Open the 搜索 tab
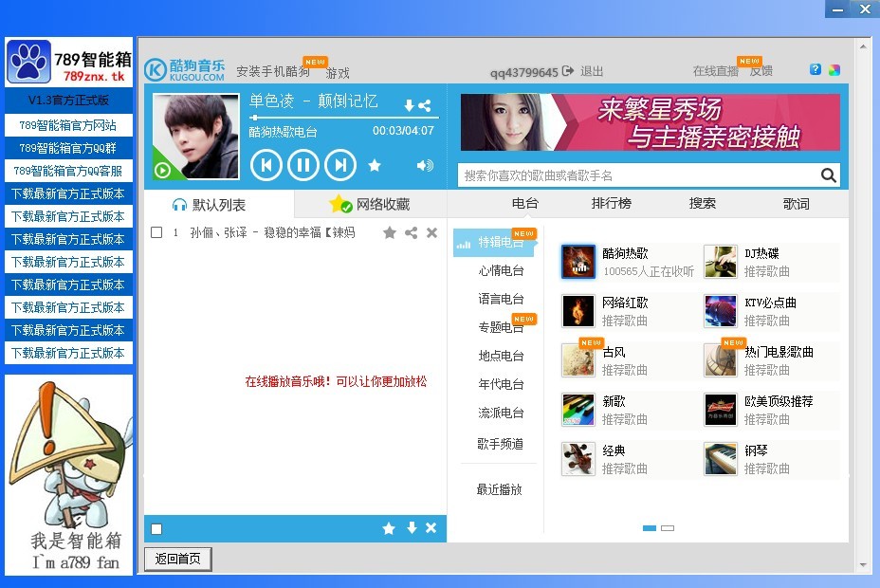 click(702, 203)
